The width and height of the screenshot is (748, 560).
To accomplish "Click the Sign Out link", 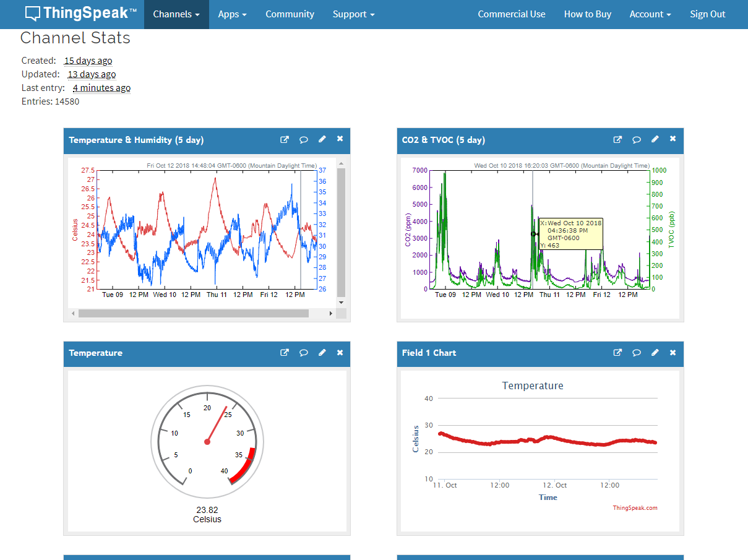I will point(707,14).
